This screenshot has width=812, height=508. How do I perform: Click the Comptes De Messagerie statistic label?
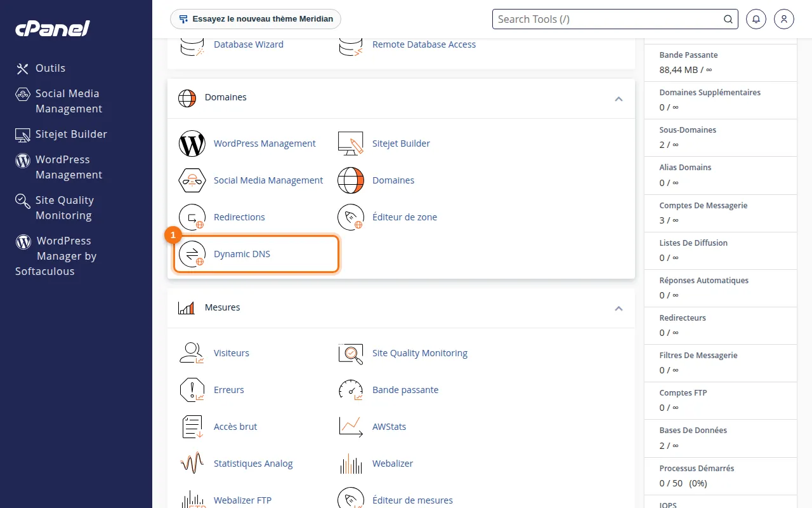(704, 205)
